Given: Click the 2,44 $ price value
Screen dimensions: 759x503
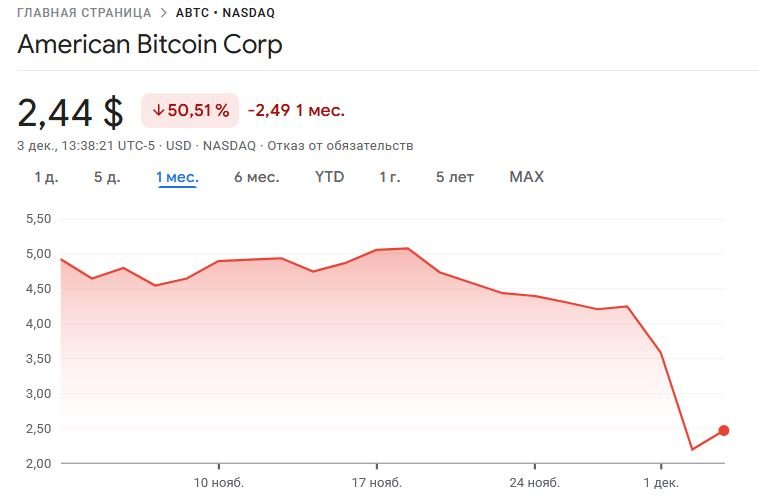Looking at the screenshot, I should tap(70, 111).
